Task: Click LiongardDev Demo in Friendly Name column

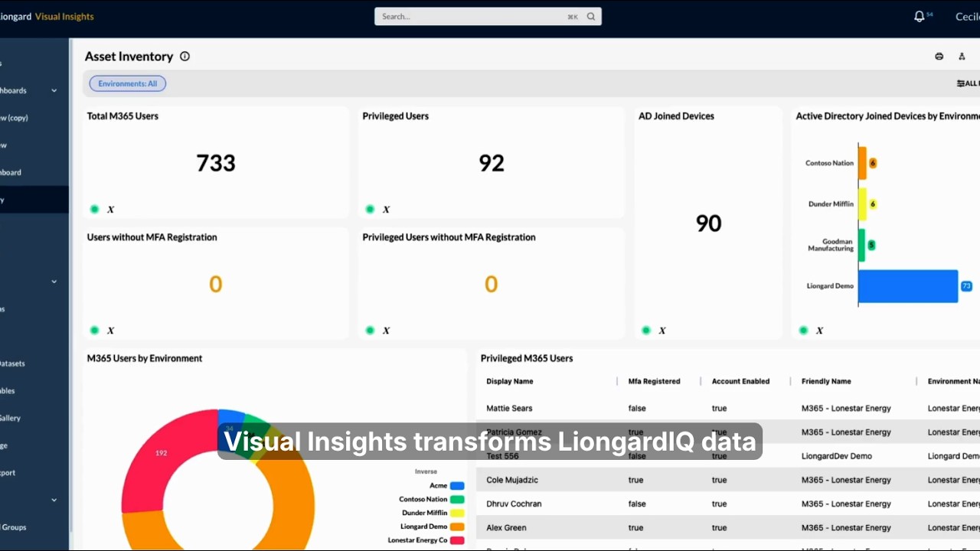Action: [837, 456]
